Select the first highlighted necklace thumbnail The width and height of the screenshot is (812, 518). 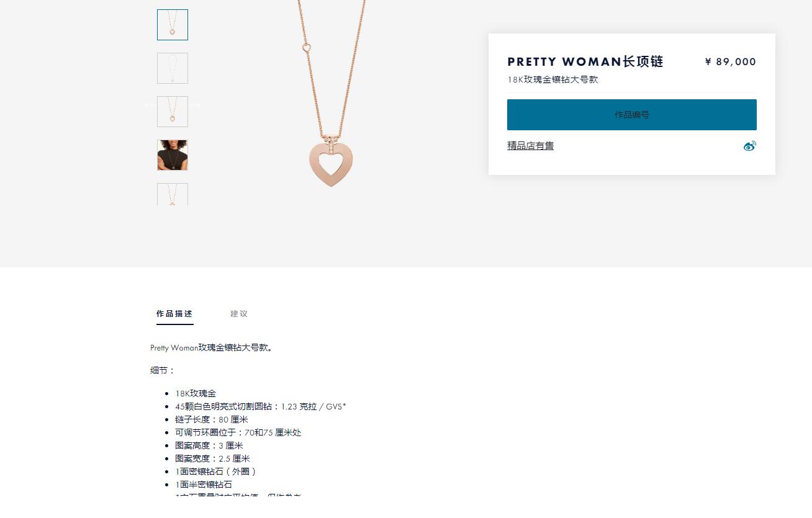pyautogui.click(x=173, y=25)
